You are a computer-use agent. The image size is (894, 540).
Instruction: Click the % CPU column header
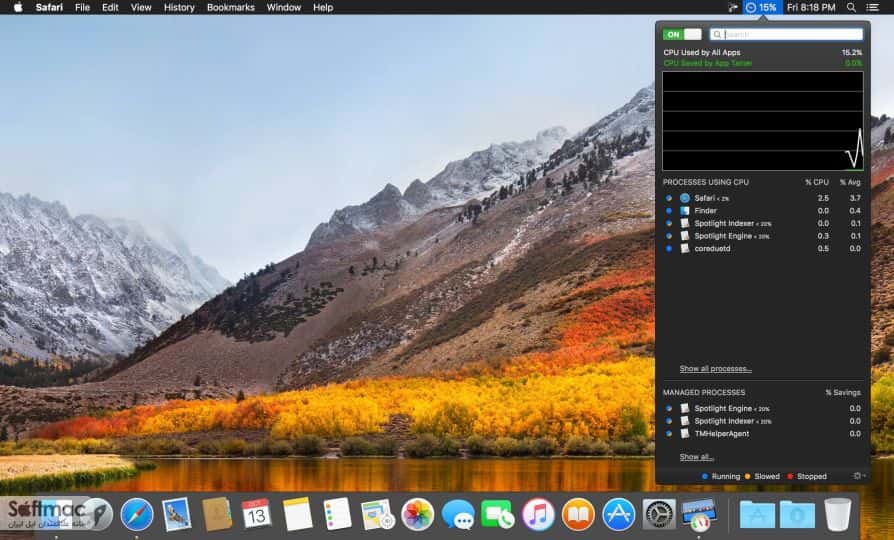point(816,182)
